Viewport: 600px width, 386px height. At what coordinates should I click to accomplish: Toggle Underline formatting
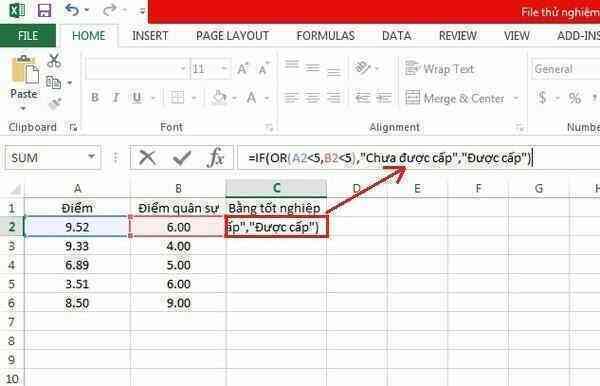137,98
